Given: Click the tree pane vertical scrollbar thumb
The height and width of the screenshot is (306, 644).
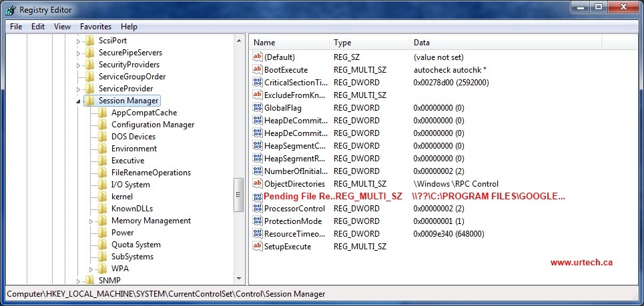Looking at the screenshot, I should [x=238, y=193].
